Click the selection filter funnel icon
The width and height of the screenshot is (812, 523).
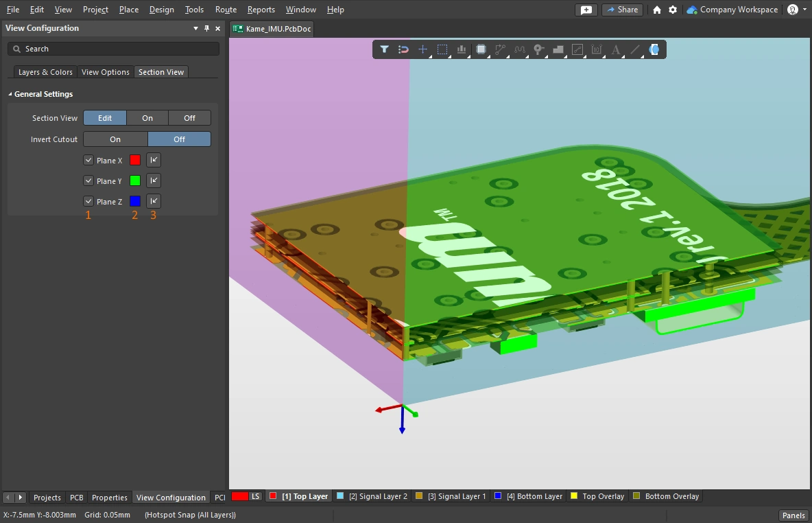(385, 49)
